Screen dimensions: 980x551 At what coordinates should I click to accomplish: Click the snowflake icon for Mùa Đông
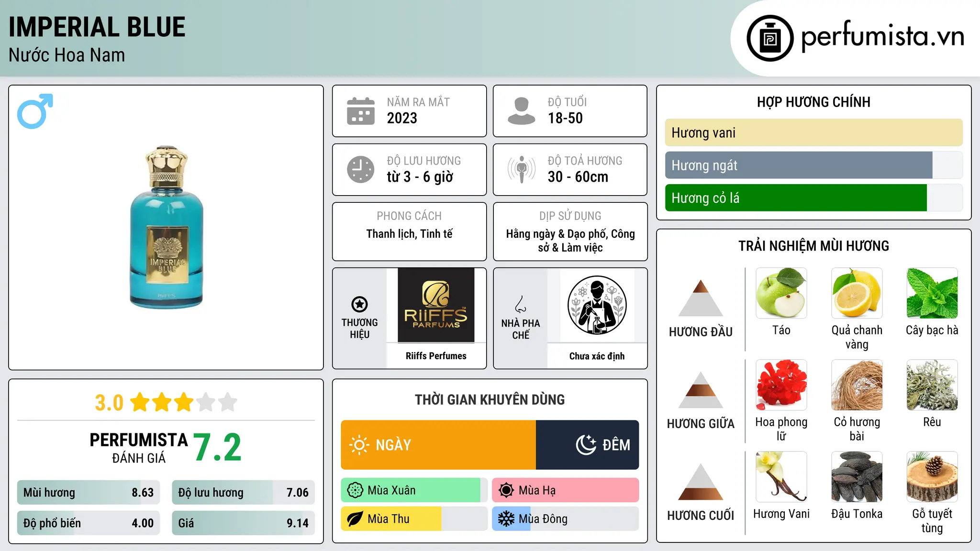pos(506,519)
